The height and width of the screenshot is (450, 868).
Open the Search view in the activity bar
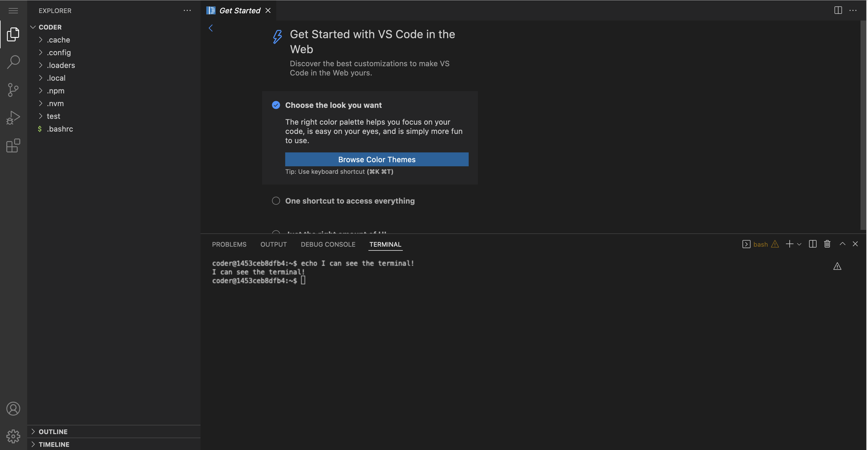point(13,62)
